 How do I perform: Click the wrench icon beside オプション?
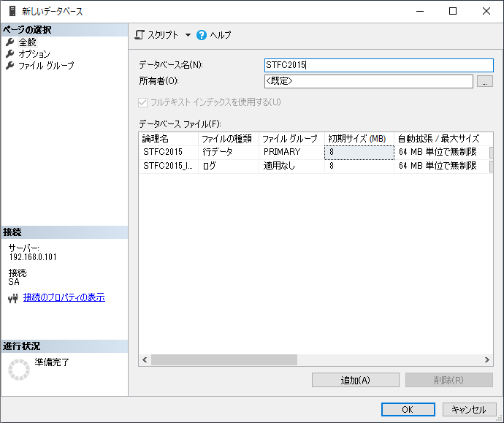click(x=10, y=54)
